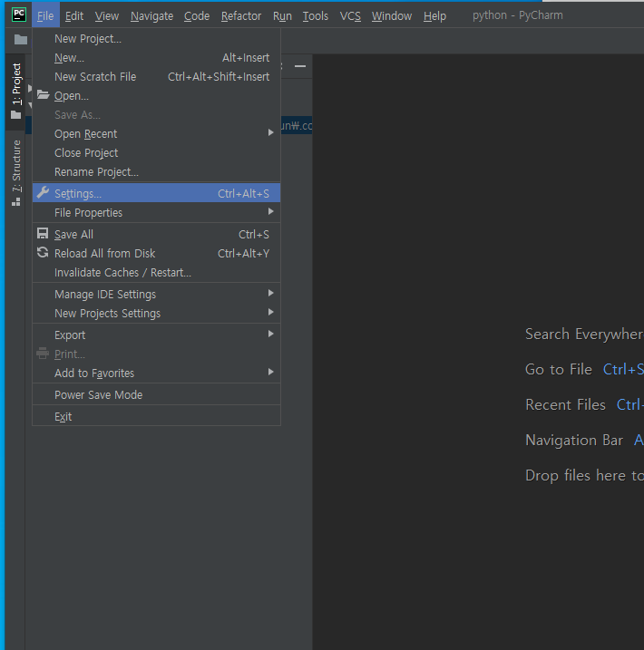Viewport: 644px width, 650px height.
Task: Select Invalidate Caches / Restart...
Action: [x=156, y=272]
